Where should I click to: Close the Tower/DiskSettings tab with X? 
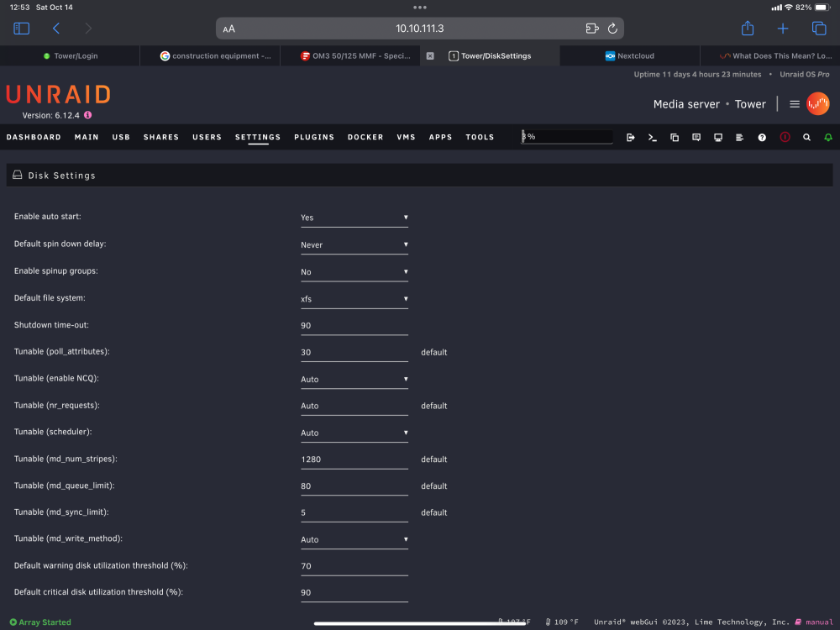click(430, 55)
